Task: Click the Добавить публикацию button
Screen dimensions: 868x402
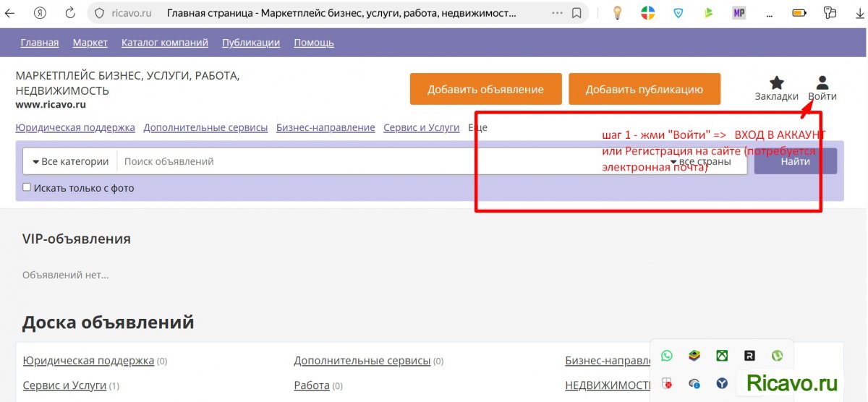Action: pos(644,89)
